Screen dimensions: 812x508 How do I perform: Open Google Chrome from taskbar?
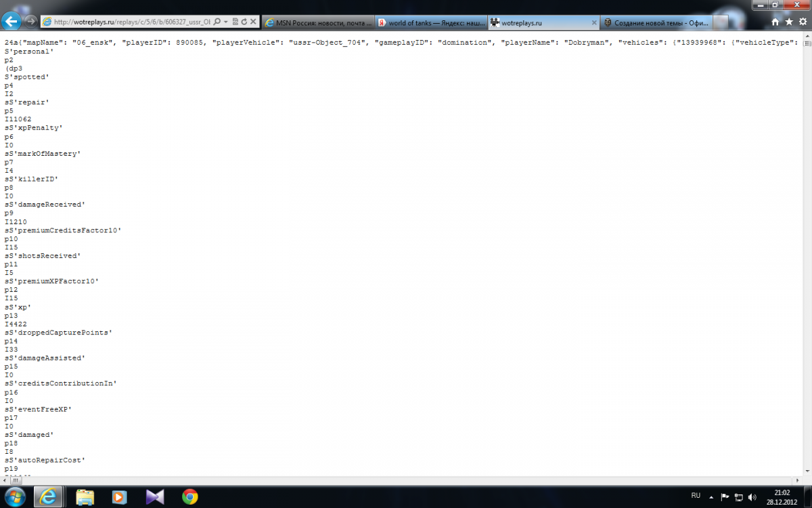pos(190,497)
